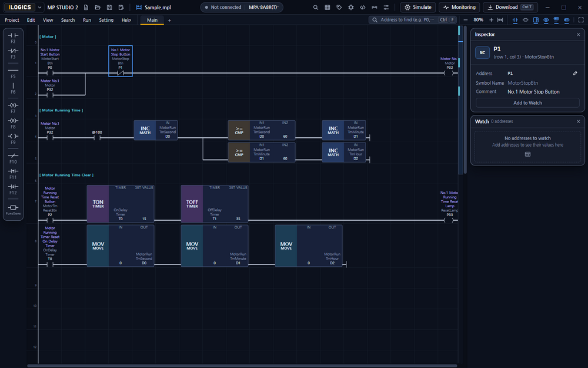This screenshot has width=588, height=368.
Task: Click the open folder icon
Action: pyautogui.click(x=98, y=7)
